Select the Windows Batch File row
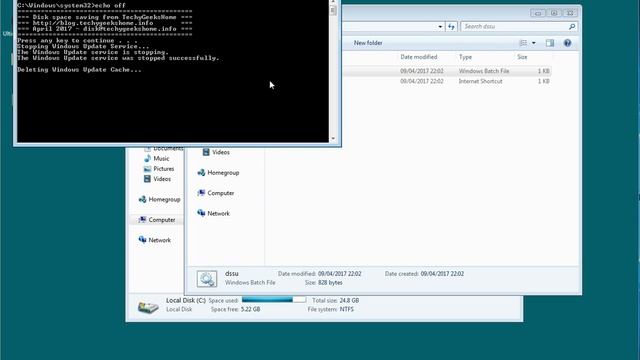 (x=447, y=71)
